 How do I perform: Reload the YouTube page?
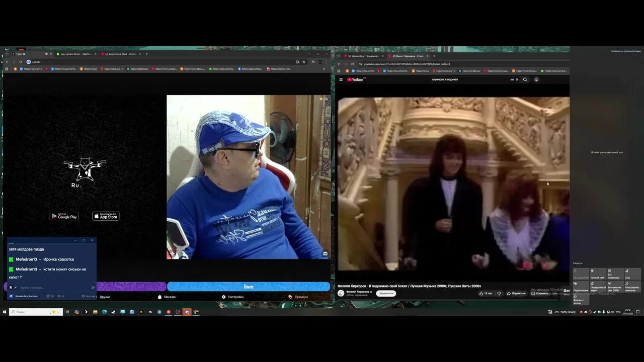[352, 64]
